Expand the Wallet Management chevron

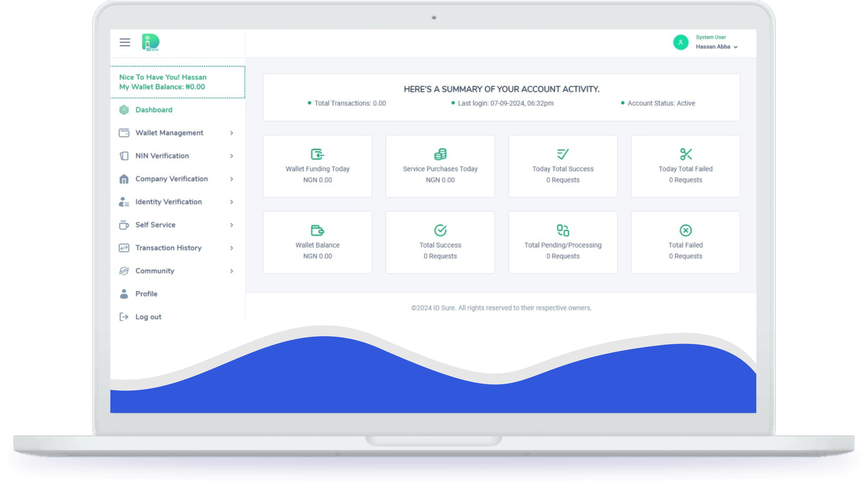pyautogui.click(x=232, y=133)
